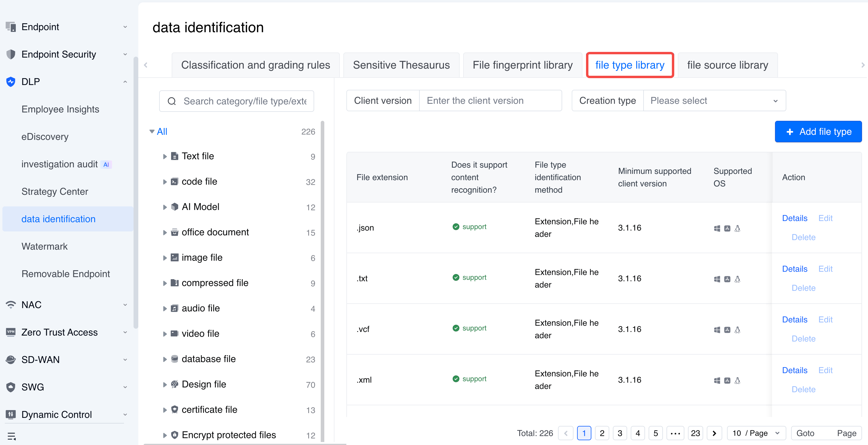Click the AI Model cube icon
The height and width of the screenshot is (445, 868).
pyautogui.click(x=174, y=207)
